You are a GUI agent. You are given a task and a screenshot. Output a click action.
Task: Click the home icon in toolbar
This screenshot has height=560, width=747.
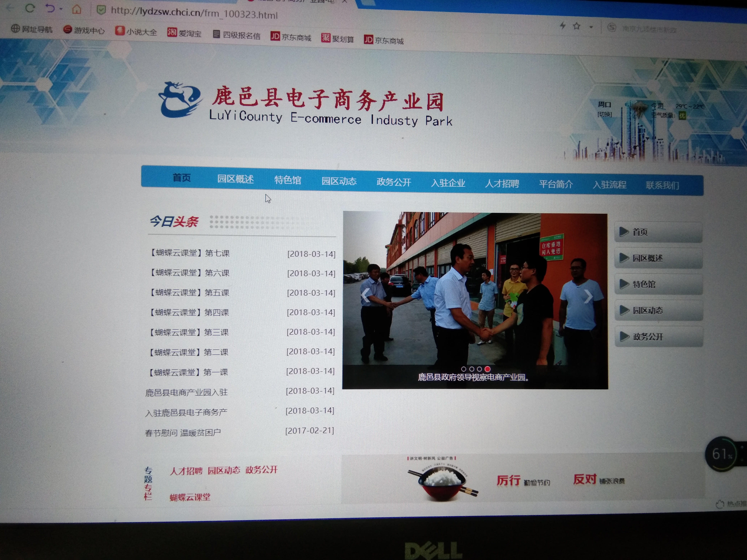(x=77, y=10)
